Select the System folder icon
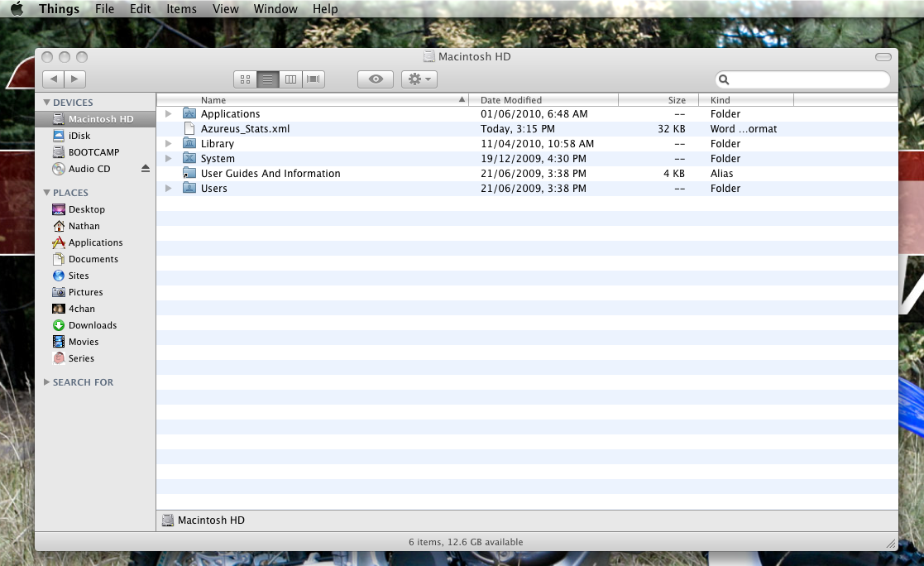 (189, 158)
